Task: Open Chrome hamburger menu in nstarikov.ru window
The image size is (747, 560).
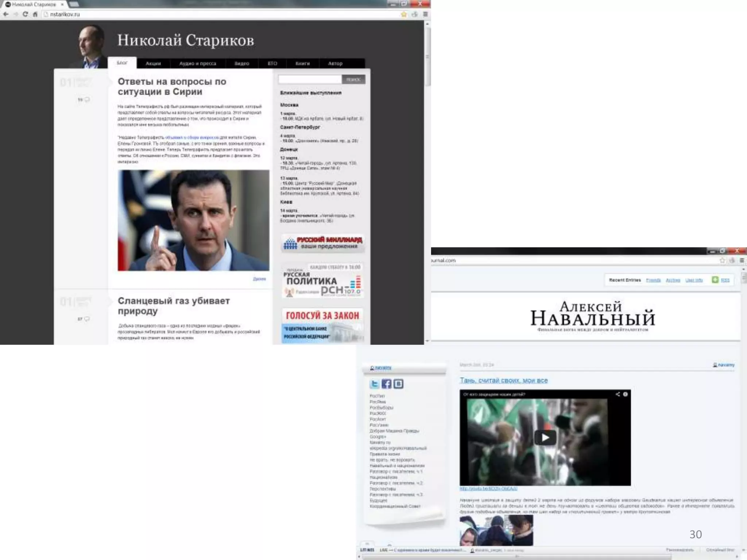Action: [x=425, y=14]
